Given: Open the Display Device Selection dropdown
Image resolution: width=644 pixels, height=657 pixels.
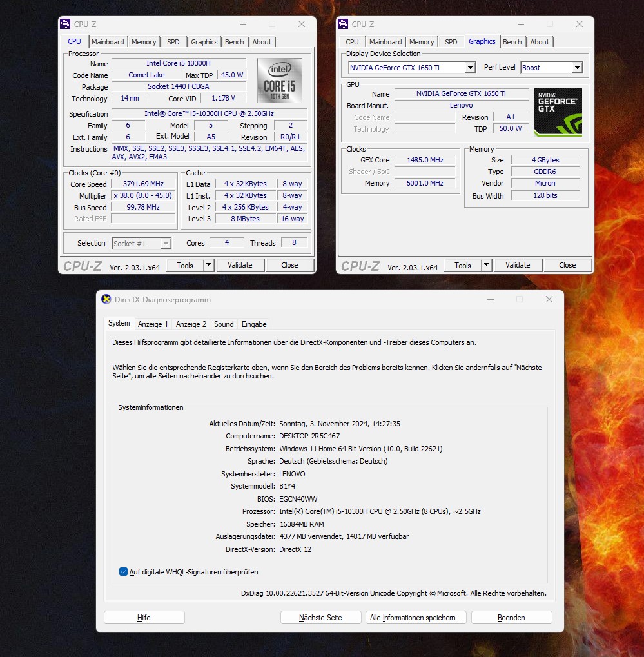Looking at the screenshot, I should 470,68.
